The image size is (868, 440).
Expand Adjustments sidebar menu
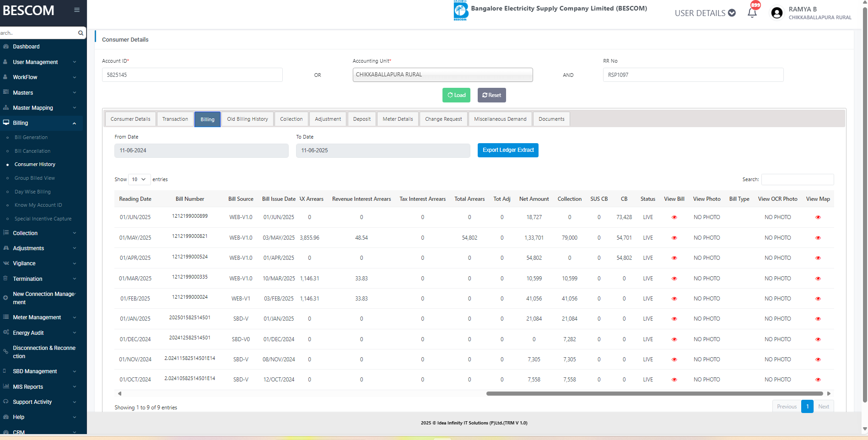click(x=41, y=248)
